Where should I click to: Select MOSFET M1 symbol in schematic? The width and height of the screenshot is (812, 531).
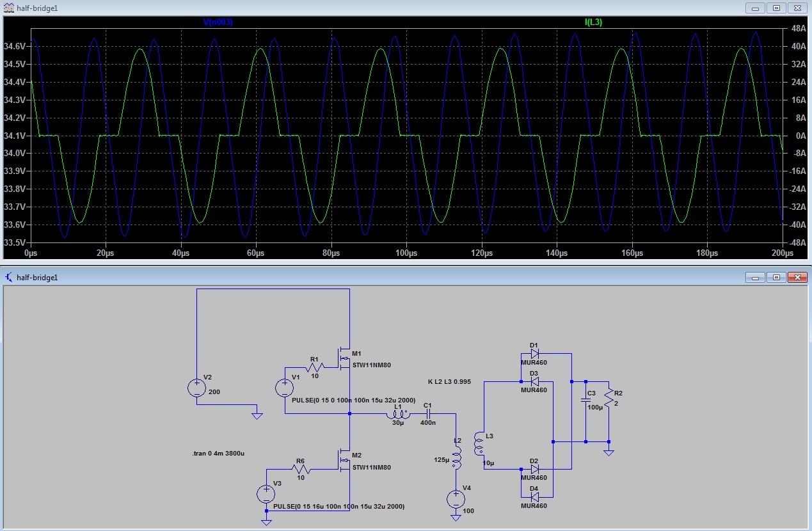tap(343, 358)
